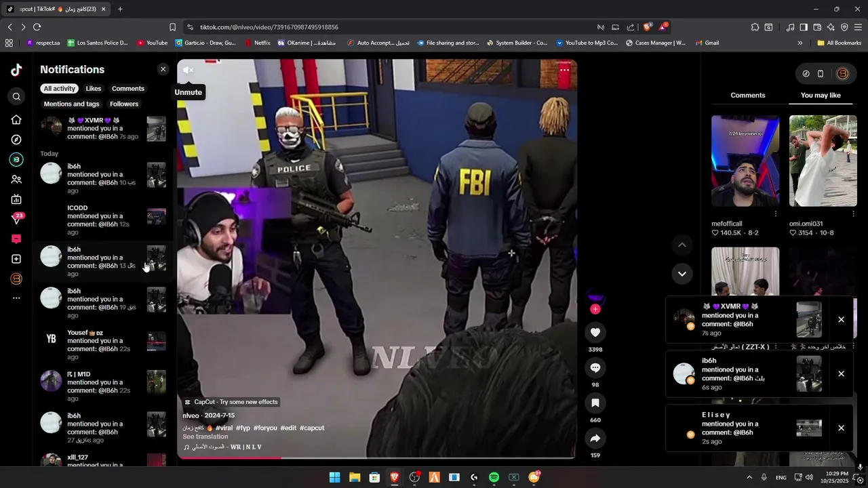Open the WR | N L V sound link
The height and width of the screenshot is (488, 868).
222,447
